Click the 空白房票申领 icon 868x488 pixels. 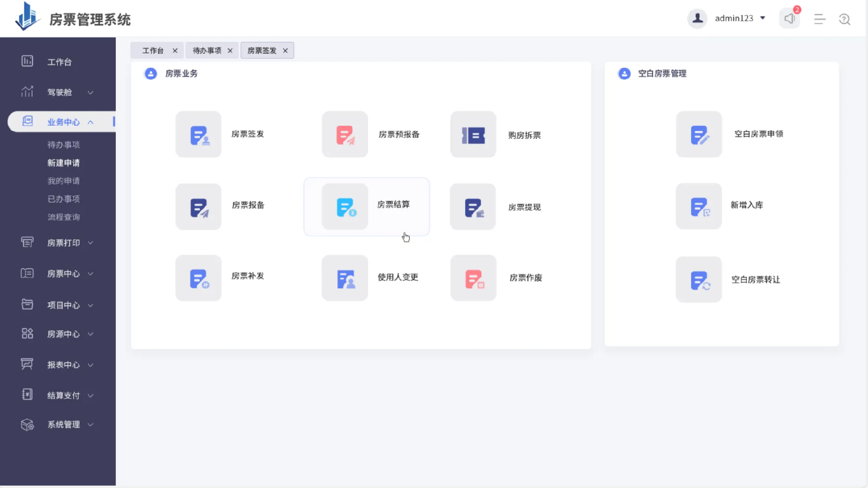[698, 135]
